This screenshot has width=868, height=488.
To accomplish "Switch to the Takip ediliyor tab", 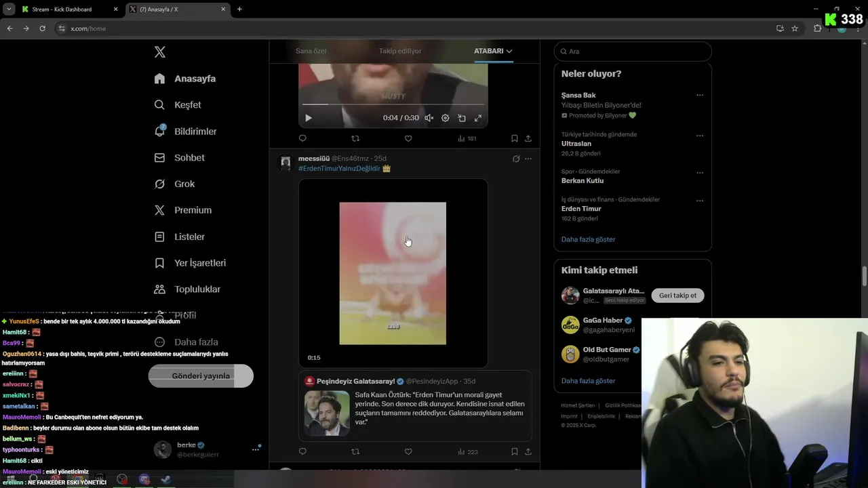I will click(x=400, y=51).
